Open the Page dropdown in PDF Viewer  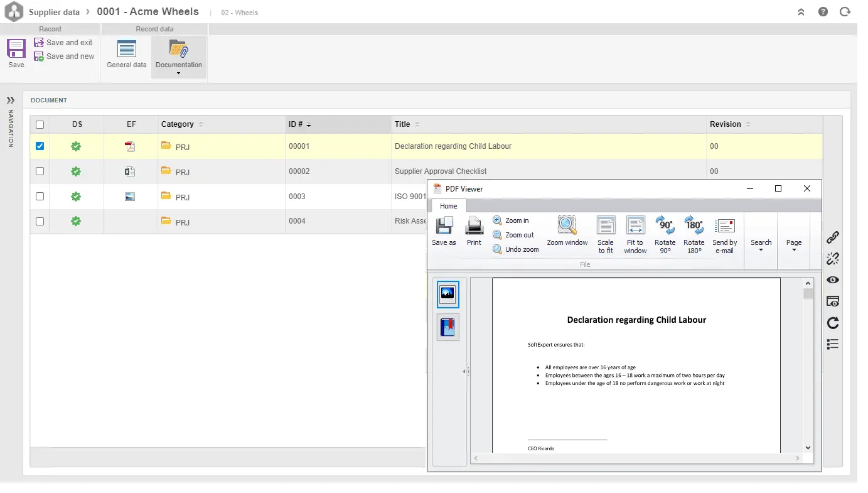(794, 242)
